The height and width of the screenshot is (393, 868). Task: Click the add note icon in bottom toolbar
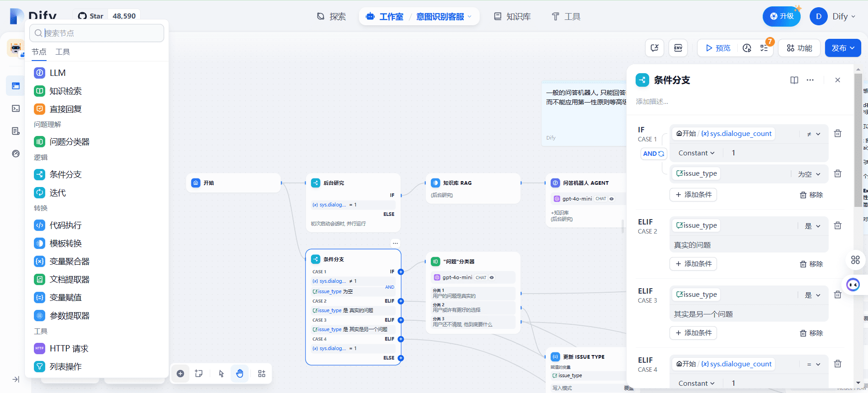(199, 374)
